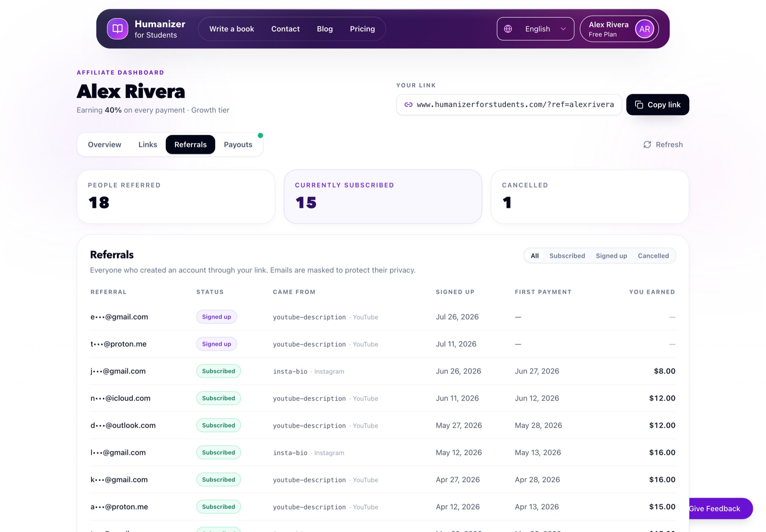
Task: Open Alex Rivera Free Plan account name
Action: coord(608,29)
